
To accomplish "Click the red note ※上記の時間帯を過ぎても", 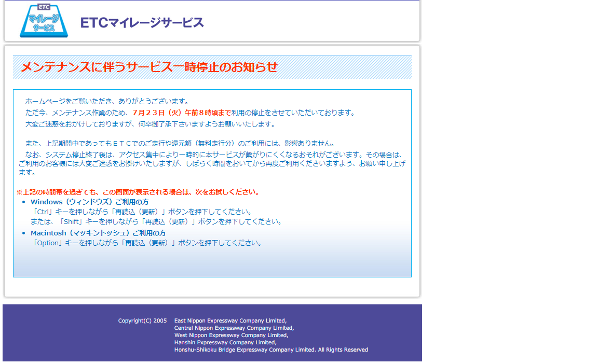I will coord(138,192).
